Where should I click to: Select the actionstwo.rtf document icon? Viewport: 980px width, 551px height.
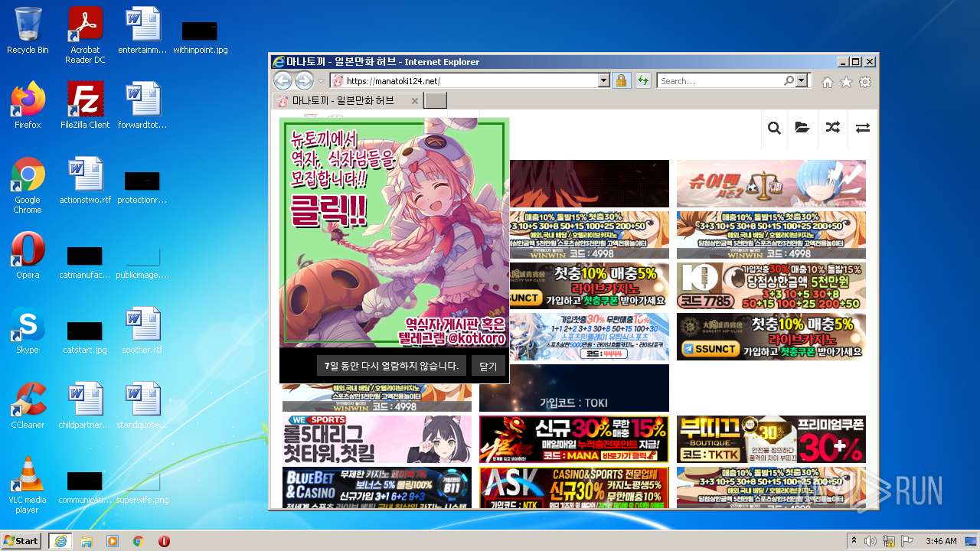85,180
